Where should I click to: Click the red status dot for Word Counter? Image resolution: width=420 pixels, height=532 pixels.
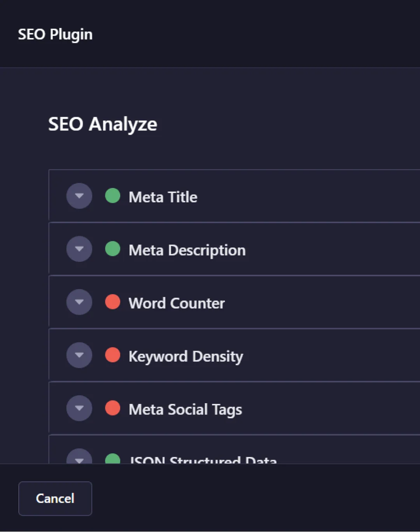(113, 302)
